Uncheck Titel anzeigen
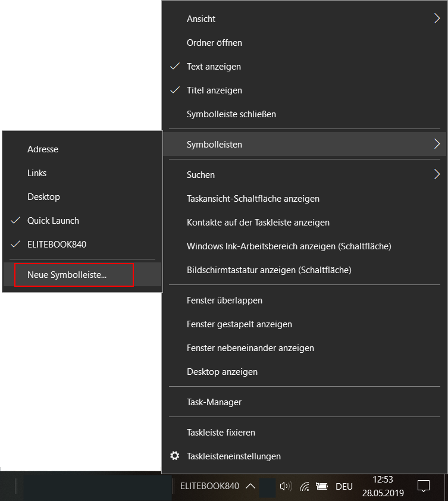 pyautogui.click(x=214, y=90)
